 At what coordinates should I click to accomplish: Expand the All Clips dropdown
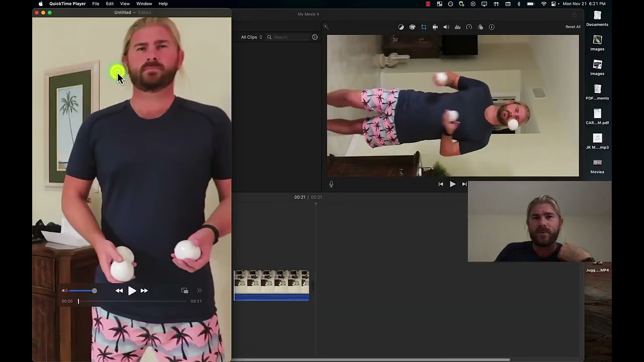(252, 37)
